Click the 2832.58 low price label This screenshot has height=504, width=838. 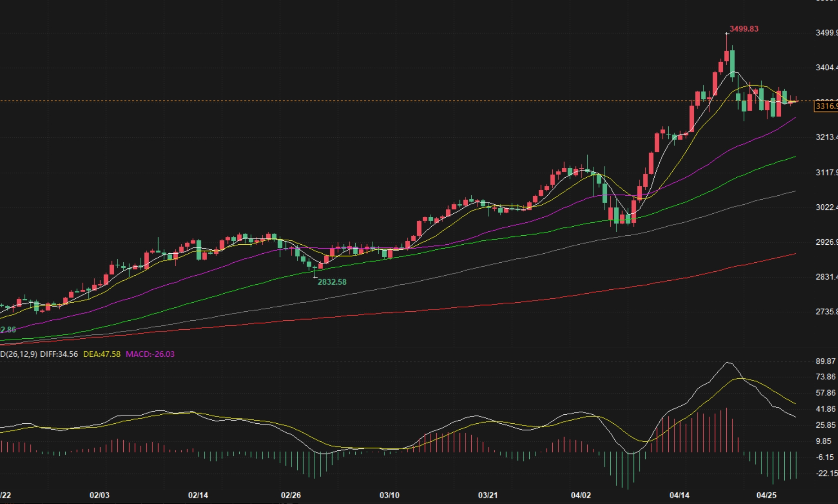[332, 282]
